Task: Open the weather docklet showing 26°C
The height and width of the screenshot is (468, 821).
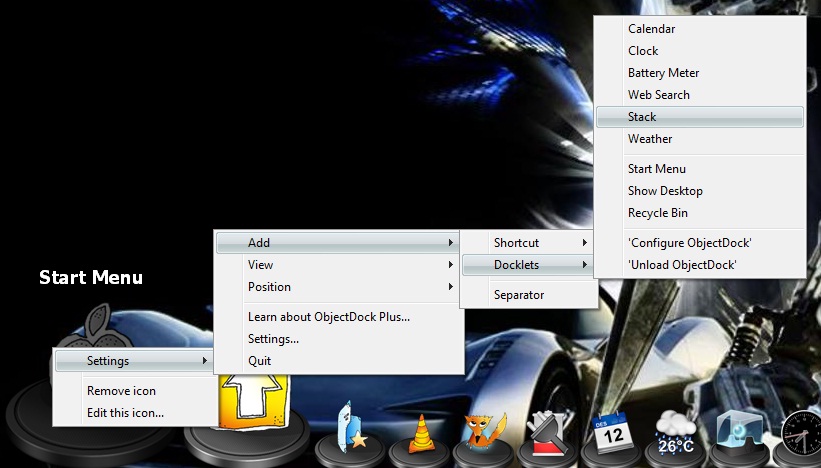Action: click(x=675, y=432)
